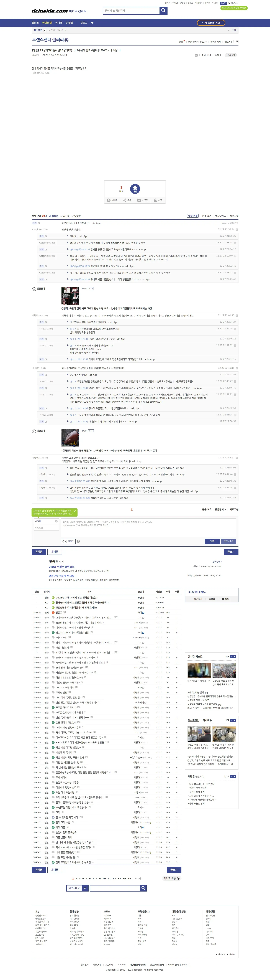Screen dimensions: 270x980
Task: Open the 인물갤 nav tab
Action: click(70, 23)
